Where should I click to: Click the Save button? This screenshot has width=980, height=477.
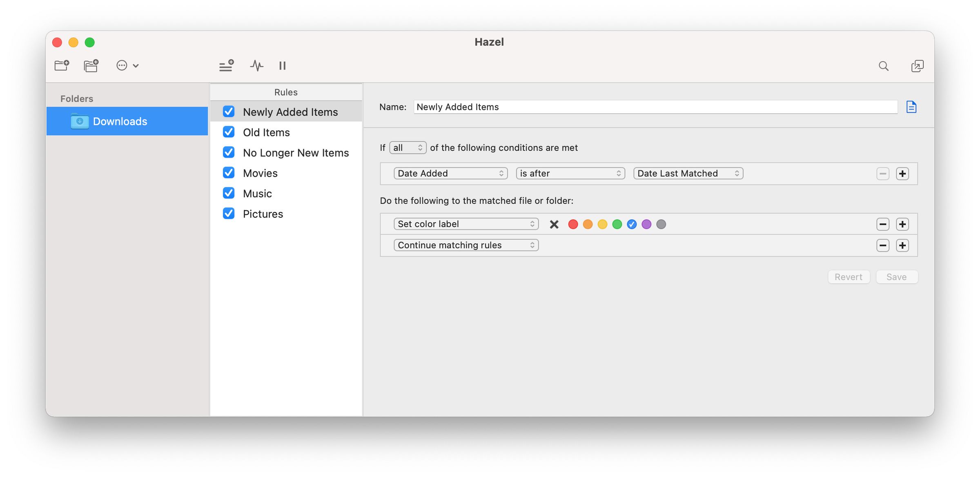[897, 277]
